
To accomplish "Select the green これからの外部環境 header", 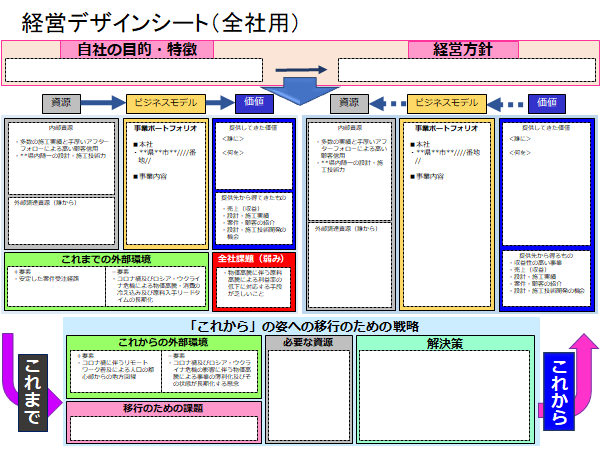I will (x=163, y=342).
